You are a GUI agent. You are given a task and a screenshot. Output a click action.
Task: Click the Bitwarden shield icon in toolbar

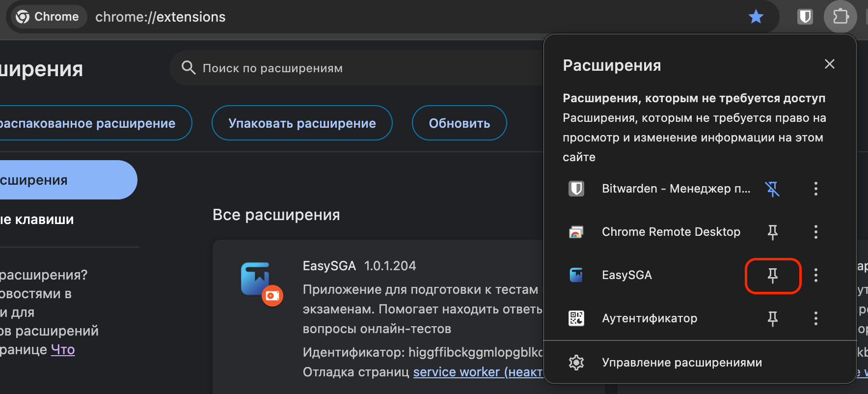[x=805, y=16]
